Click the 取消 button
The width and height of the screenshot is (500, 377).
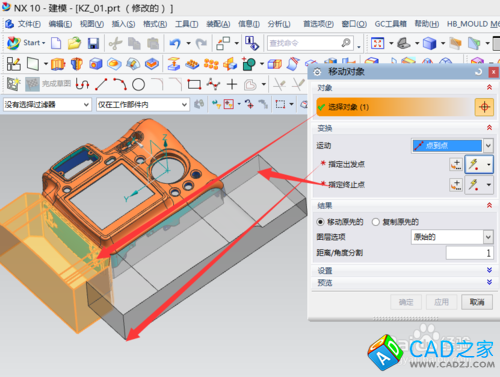coord(477,302)
